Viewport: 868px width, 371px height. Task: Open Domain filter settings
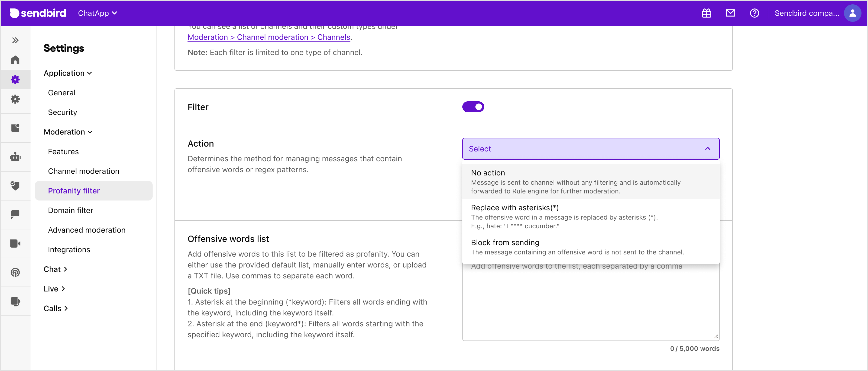70,210
